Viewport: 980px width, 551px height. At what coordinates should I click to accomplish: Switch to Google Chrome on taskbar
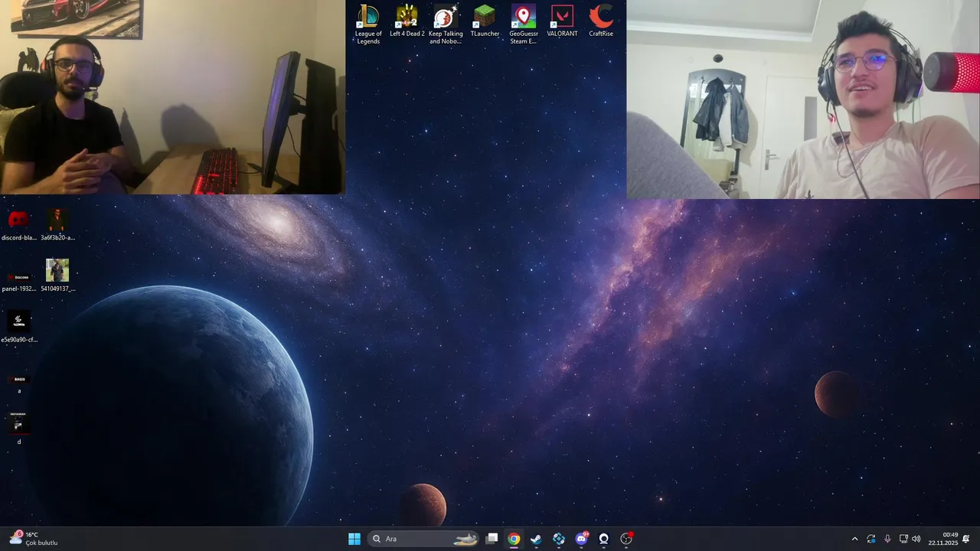point(514,539)
